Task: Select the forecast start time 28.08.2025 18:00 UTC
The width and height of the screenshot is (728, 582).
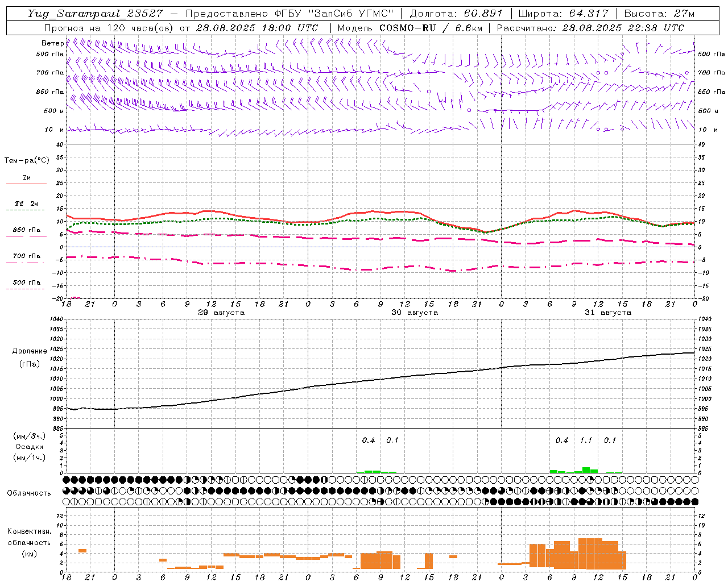Action: [257, 28]
